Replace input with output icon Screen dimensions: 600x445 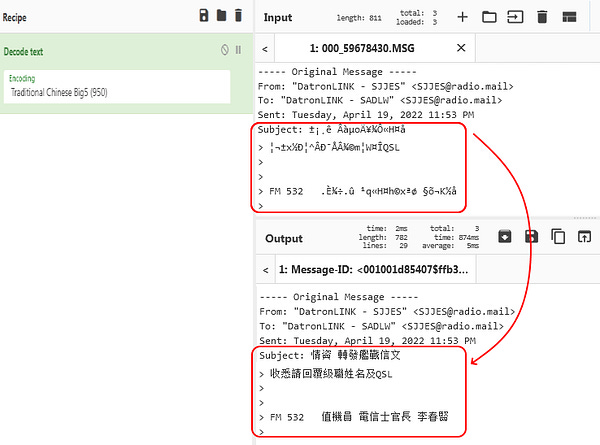click(584, 236)
